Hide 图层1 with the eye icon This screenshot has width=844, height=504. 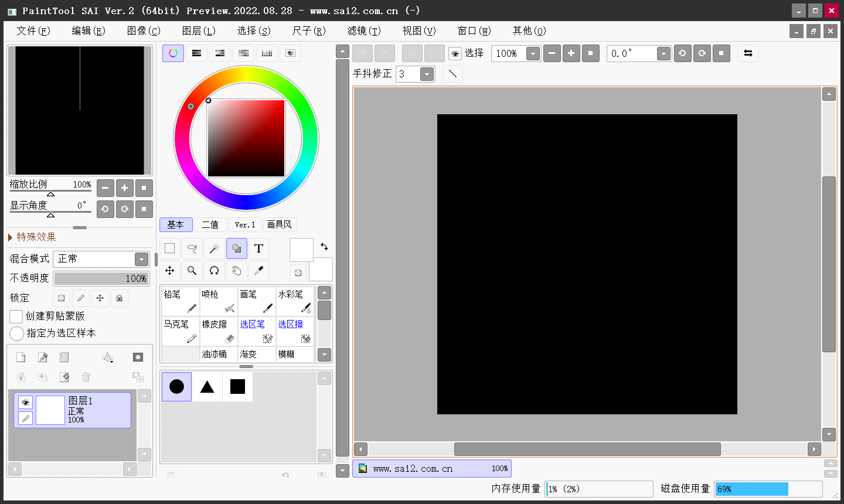point(25,402)
